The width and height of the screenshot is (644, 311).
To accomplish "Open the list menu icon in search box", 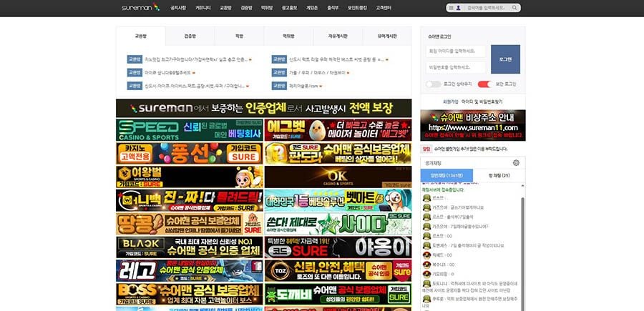I will [x=451, y=8].
